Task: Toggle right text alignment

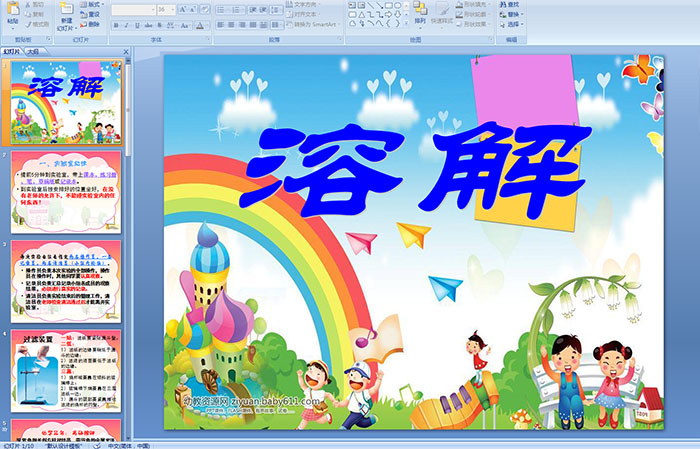Action: [x=242, y=25]
